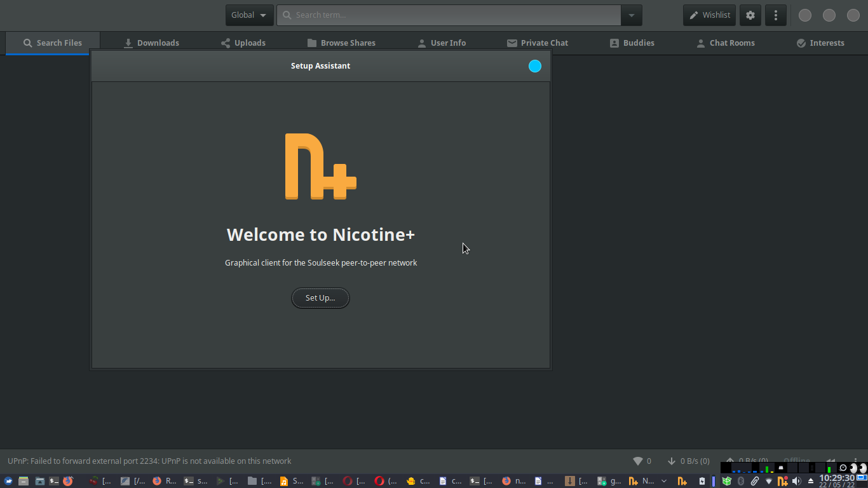The image size is (868, 488).
Task: Click inside the Search term field
Action: coord(449,15)
